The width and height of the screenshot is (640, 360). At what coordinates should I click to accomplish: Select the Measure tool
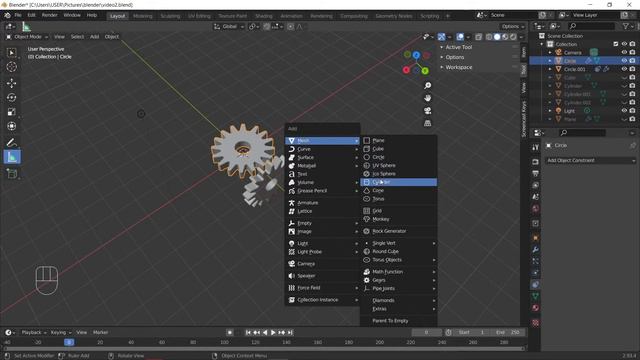tap(12, 157)
